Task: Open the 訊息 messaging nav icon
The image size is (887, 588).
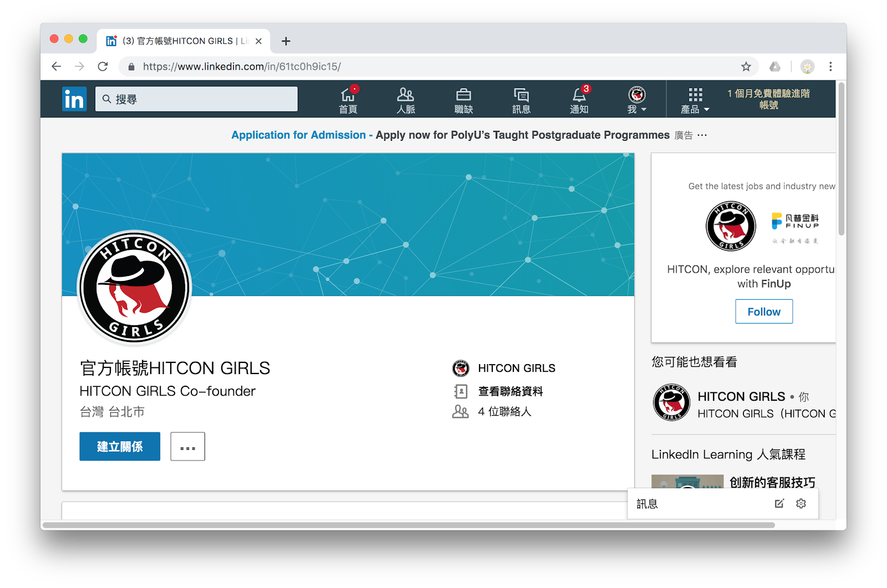Action: [x=521, y=100]
